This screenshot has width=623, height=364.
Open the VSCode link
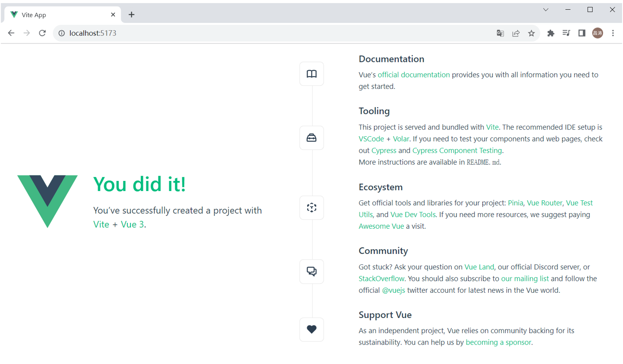pos(372,139)
